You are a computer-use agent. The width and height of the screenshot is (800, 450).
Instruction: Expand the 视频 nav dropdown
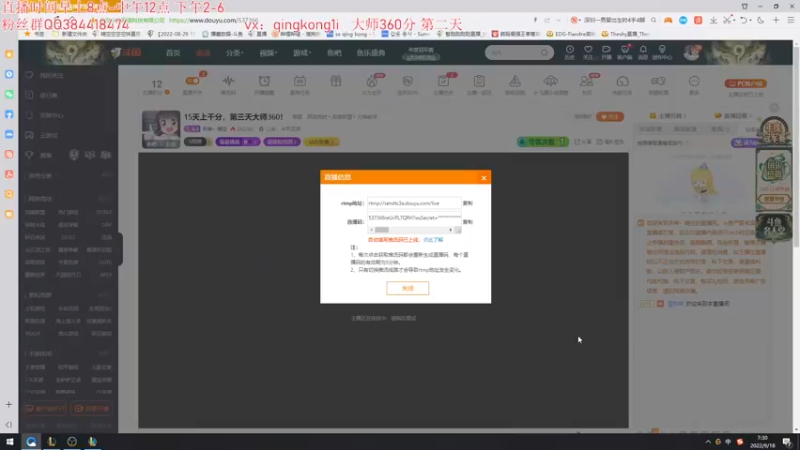(x=268, y=53)
